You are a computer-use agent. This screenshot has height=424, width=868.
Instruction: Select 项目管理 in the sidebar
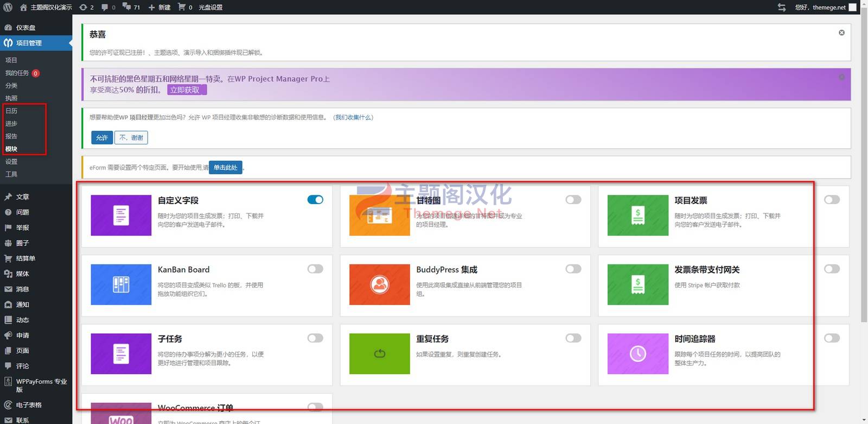click(36, 43)
